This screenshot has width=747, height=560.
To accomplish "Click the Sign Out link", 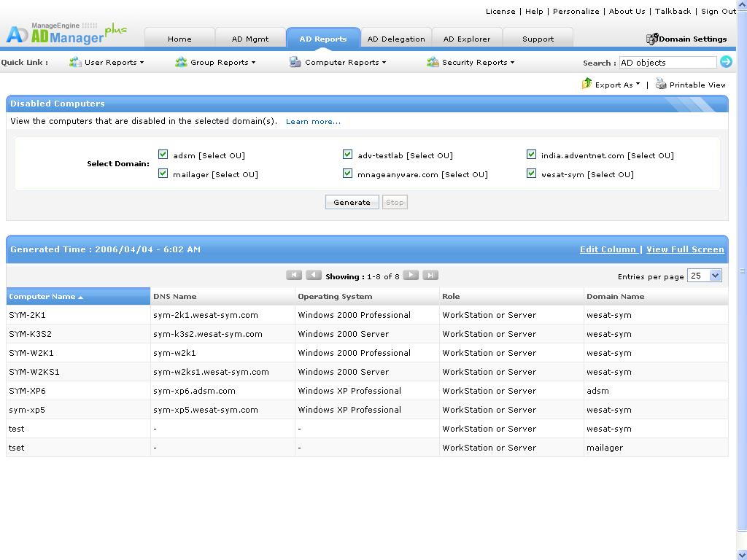I will coord(719,12).
